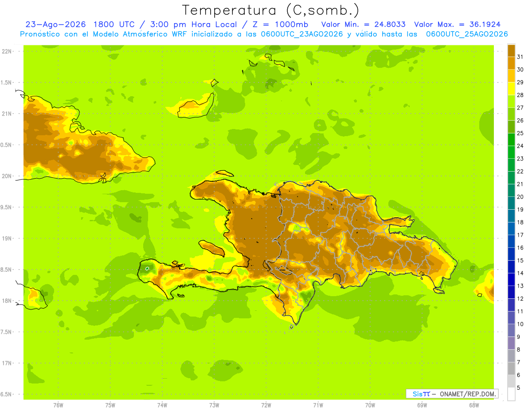Click the colorbar label "10"
The width and height of the screenshot is (532, 411).
pos(520,324)
